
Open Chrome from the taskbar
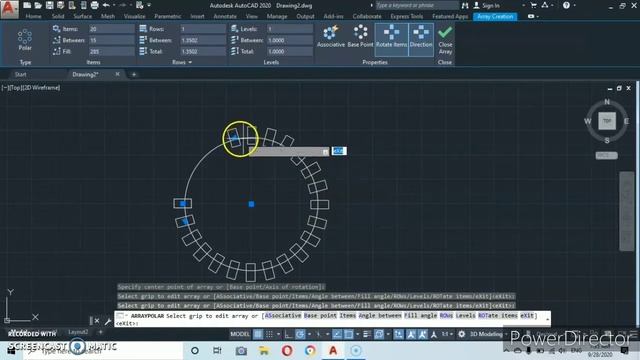pyautogui.click(x=310, y=351)
